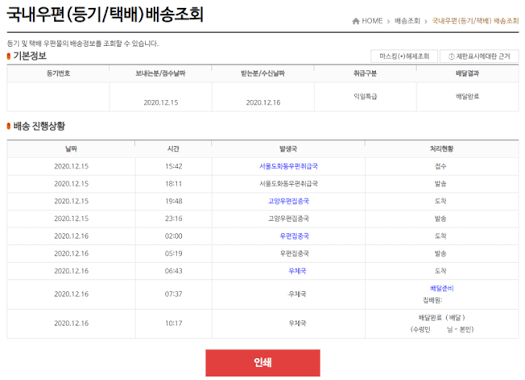Select the 날짜 column header

point(71,149)
